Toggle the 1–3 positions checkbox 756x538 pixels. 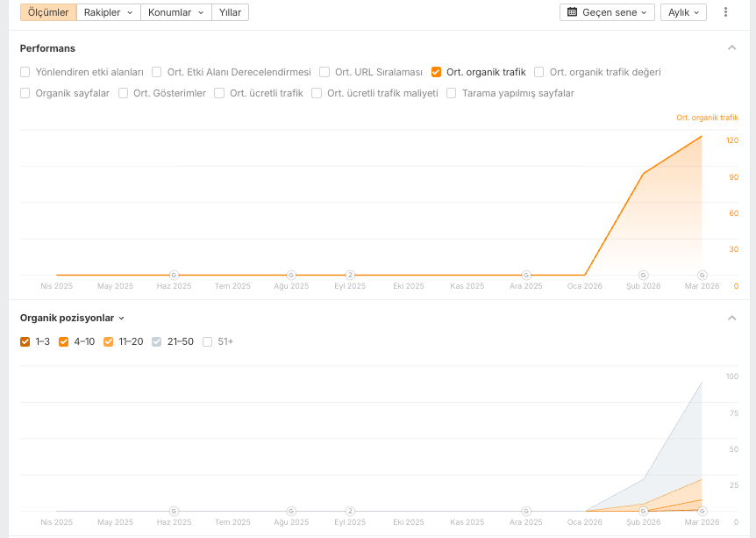pyautogui.click(x=25, y=341)
